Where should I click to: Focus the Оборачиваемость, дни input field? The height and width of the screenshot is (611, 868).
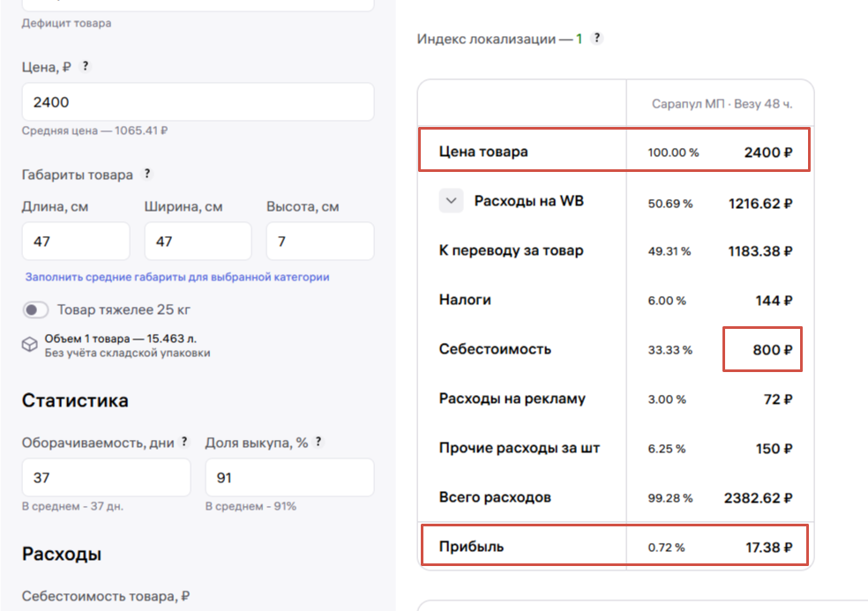pyautogui.click(x=106, y=478)
